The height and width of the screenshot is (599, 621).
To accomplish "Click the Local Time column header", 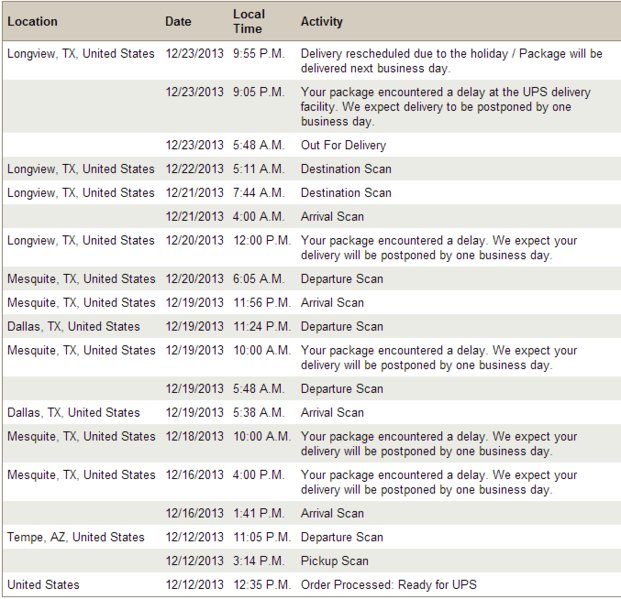I will coord(248,21).
